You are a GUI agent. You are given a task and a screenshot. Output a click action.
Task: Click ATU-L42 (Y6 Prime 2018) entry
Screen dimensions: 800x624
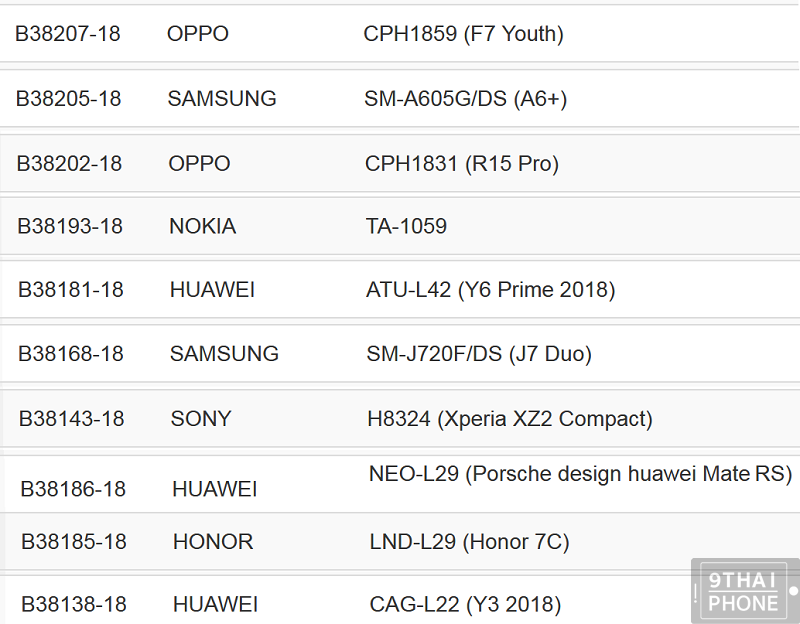coord(491,290)
